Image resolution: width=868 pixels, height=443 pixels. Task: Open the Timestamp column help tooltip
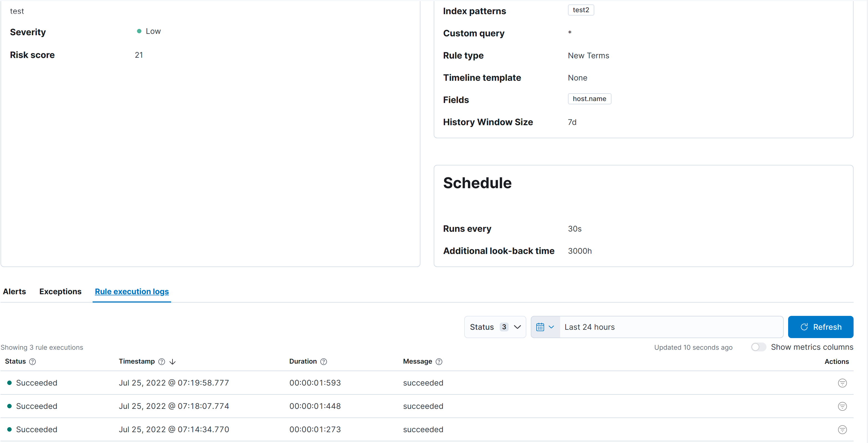tap(162, 361)
